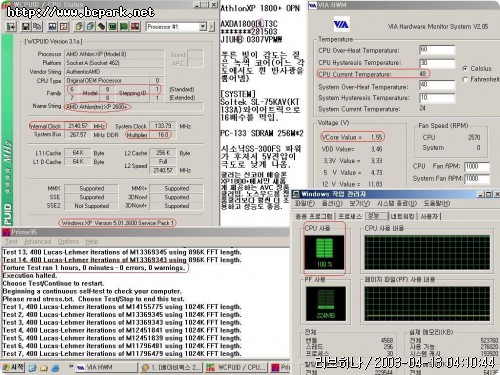Click the dark green chip icon in WCPUID toolbar
The image size is (500, 375).
[113, 26]
